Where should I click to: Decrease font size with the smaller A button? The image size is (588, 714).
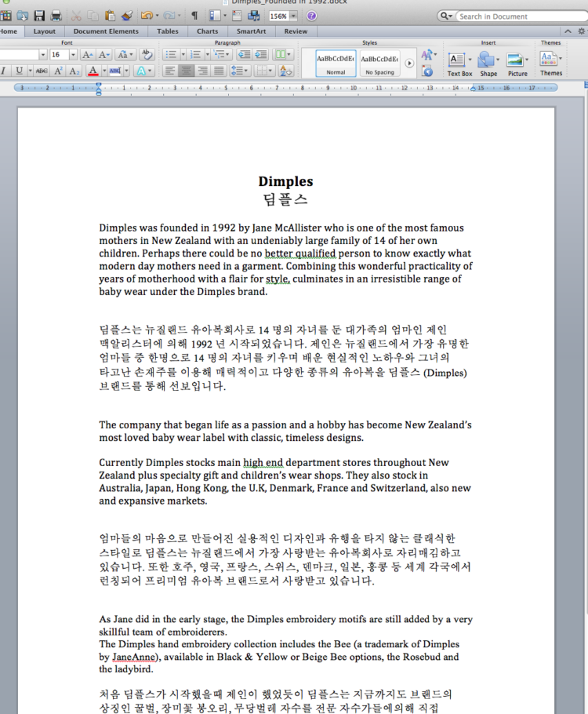[103, 55]
